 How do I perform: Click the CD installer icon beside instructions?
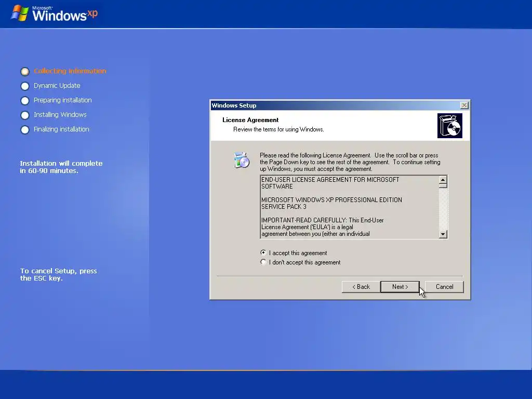click(x=242, y=160)
